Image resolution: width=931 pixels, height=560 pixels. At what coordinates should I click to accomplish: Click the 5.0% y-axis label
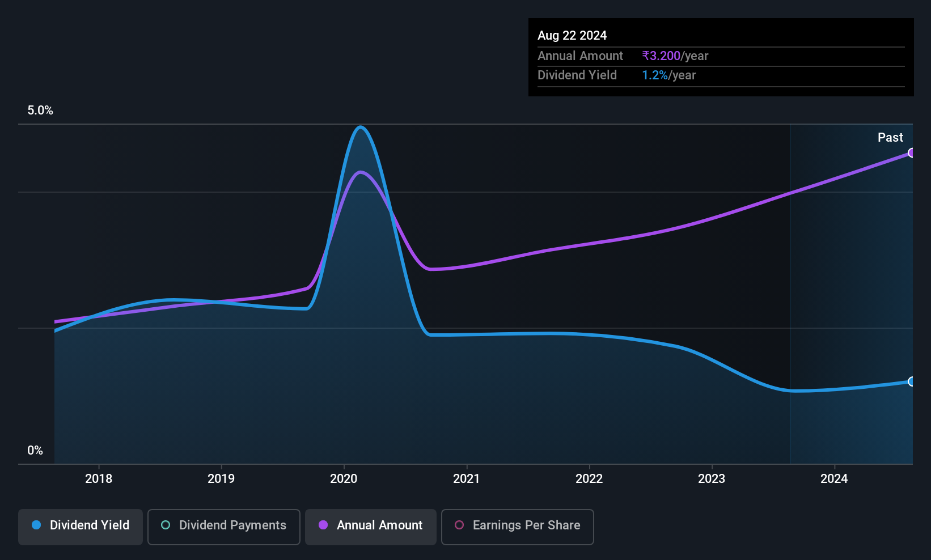tap(40, 111)
